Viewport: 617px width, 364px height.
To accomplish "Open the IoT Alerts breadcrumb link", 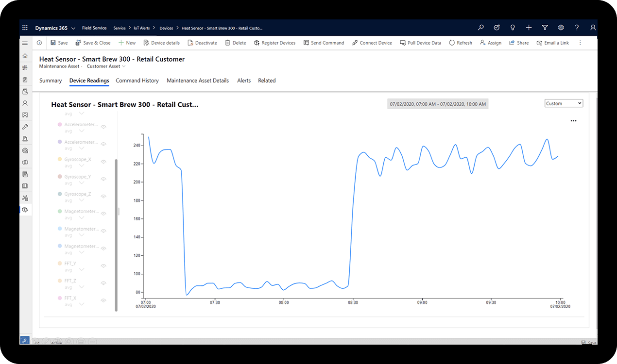I will tap(142, 28).
